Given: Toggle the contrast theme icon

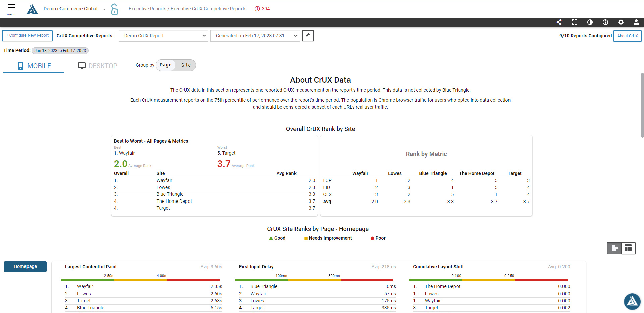Looking at the screenshot, I should [x=590, y=22].
